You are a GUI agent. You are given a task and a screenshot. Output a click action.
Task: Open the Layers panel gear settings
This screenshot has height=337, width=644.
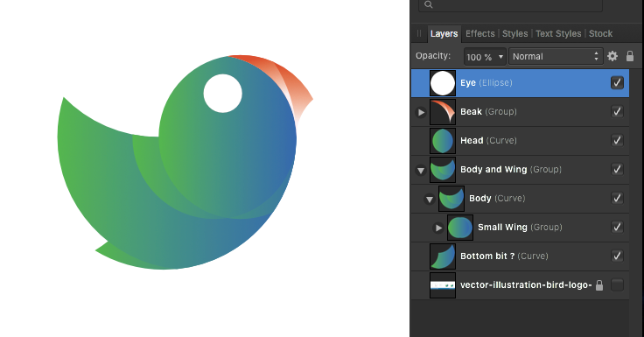click(x=612, y=56)
